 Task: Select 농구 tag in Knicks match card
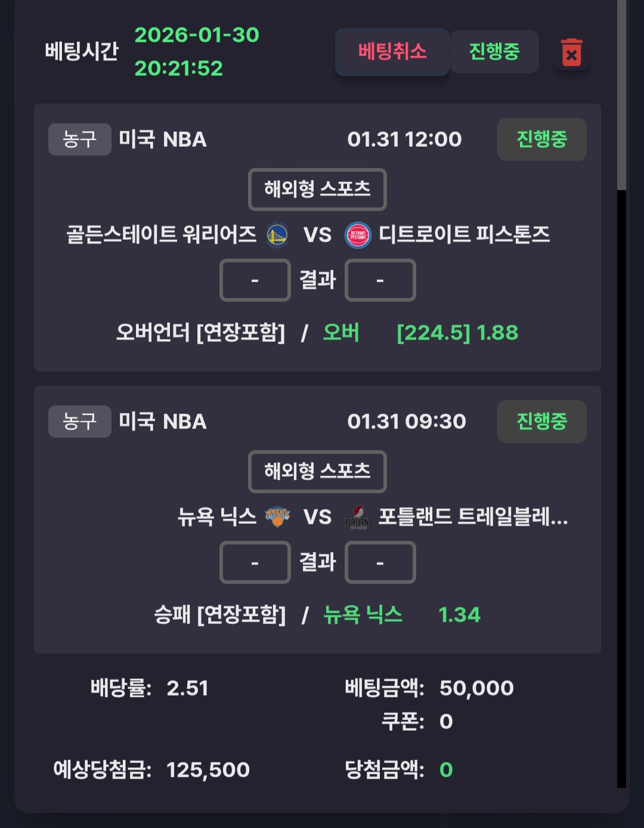pos(79,422)
